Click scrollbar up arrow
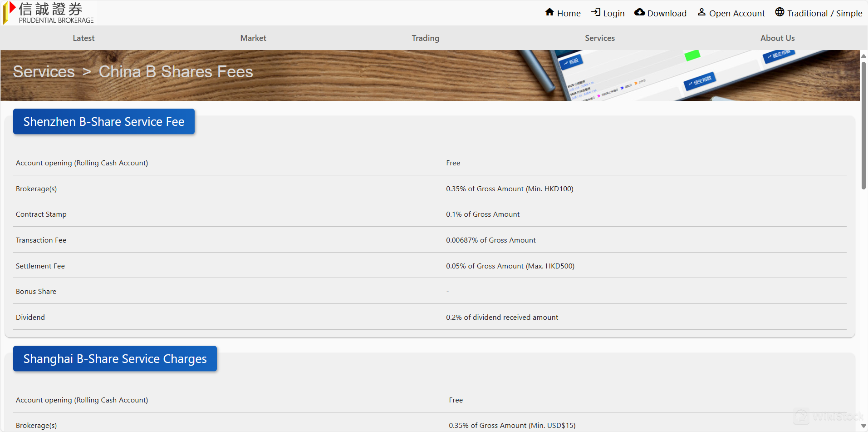Image resolution: width=868 pixels, height=432 pixels. click(x=863, y=56)
